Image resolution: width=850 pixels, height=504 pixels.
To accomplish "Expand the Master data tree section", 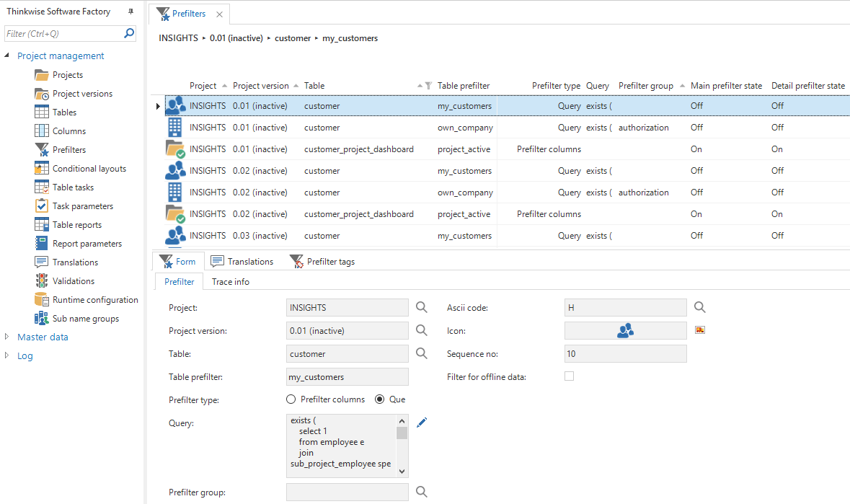I will click(x=7, y=337).
